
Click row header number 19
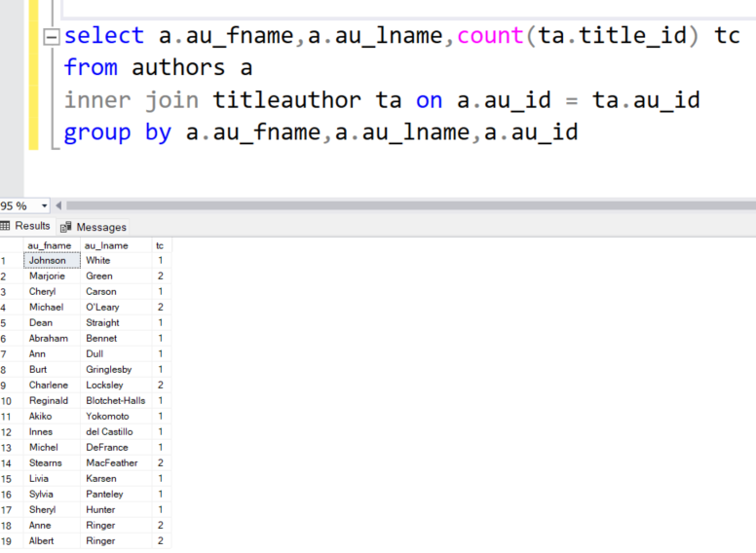click(12, 541)
